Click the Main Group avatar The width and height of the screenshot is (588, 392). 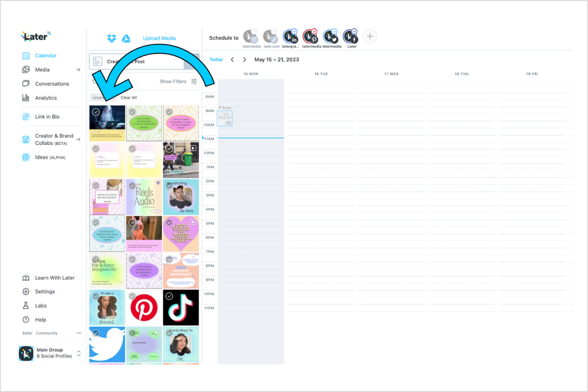point(26,353)
